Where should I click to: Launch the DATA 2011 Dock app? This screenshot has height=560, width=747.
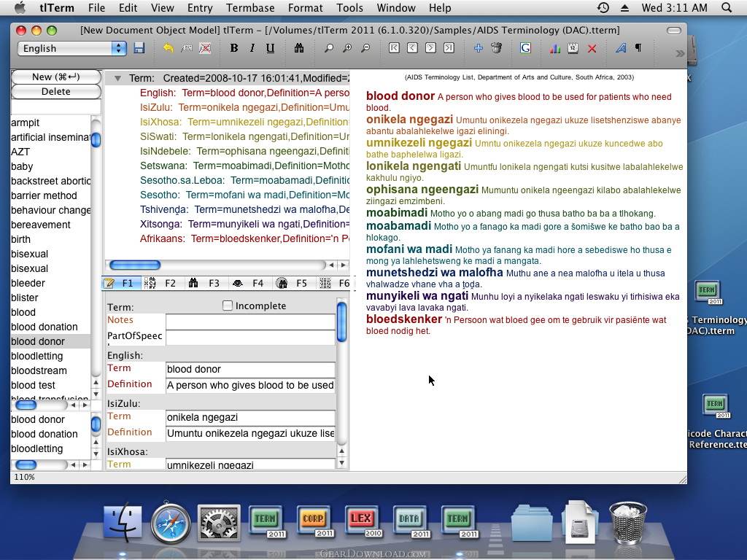click(410, 522)
